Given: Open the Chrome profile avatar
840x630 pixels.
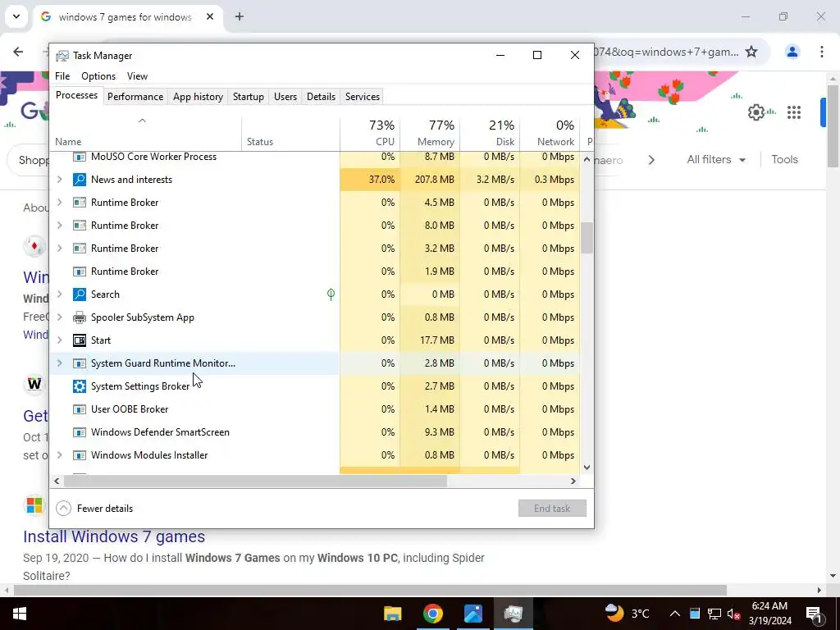Looking at the screenshot, I should point(792,52).
